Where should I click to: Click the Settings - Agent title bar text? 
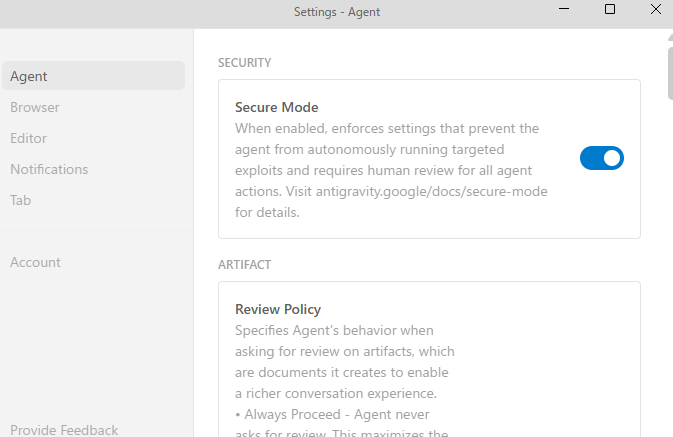point(337,12)
